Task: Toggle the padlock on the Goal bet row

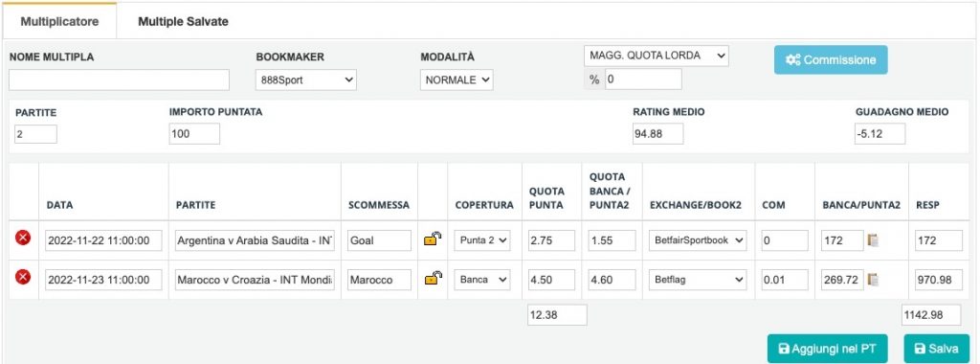Action: click(x=433, y=239)
